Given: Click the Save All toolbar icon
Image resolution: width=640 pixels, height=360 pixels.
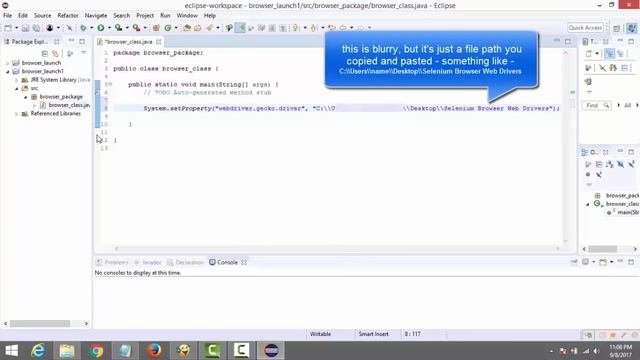Looking at the screenshot, I should [x=36, y=28].
